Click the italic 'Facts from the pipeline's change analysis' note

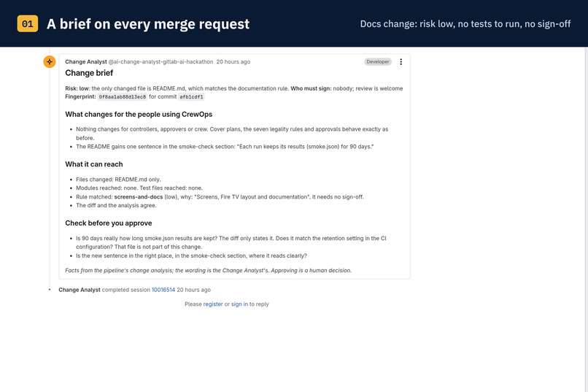pos(208,271)
